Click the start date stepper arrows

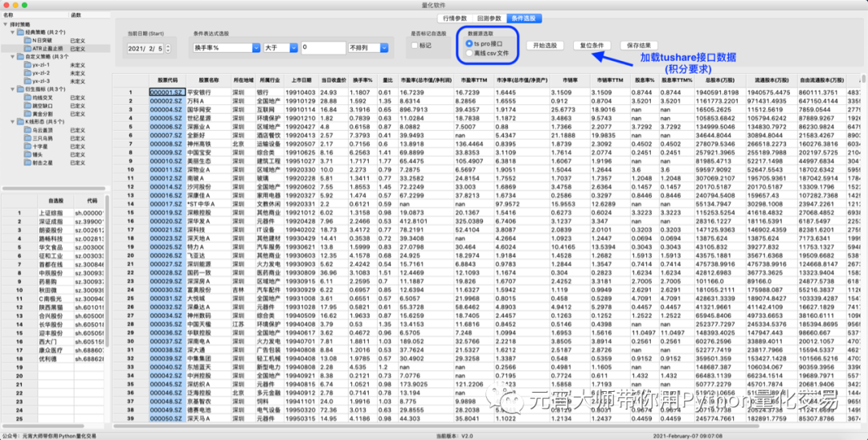coord(168,49)
